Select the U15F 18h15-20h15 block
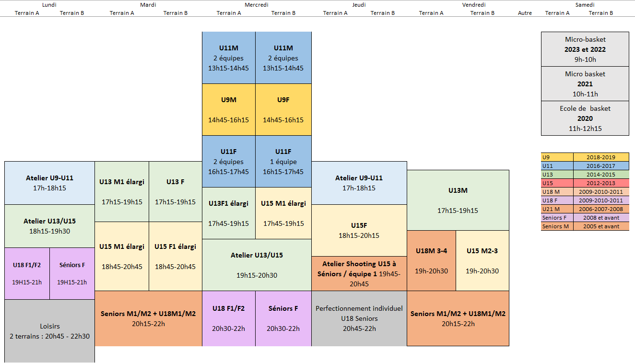Screen dimensions: 635x364 [359, 230]
